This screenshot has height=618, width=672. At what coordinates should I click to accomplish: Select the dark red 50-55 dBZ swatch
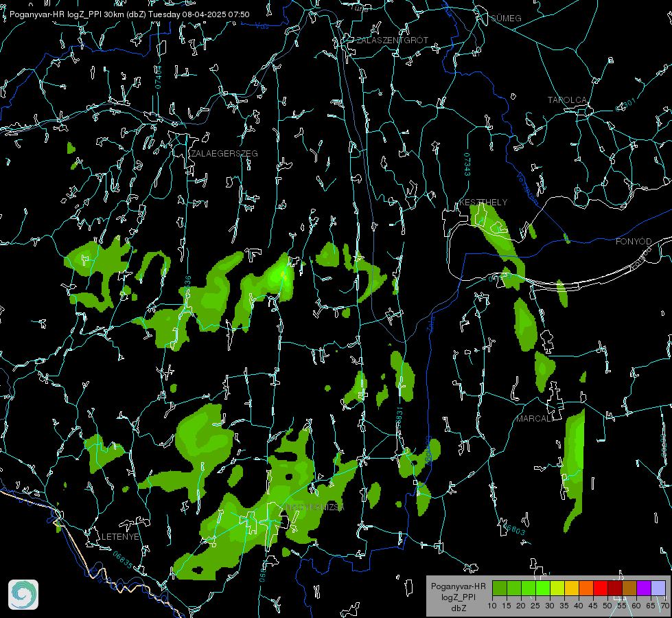coord(615,588)
